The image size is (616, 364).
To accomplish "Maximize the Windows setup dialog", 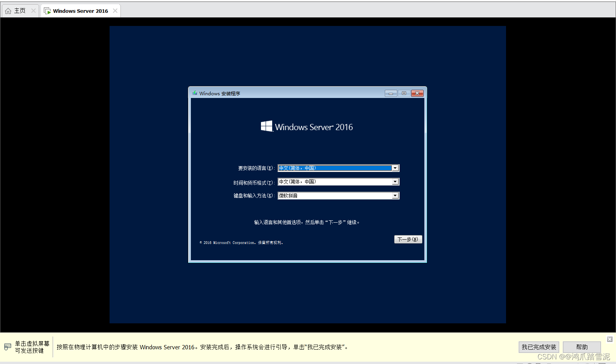I will (x=404, y=93).
